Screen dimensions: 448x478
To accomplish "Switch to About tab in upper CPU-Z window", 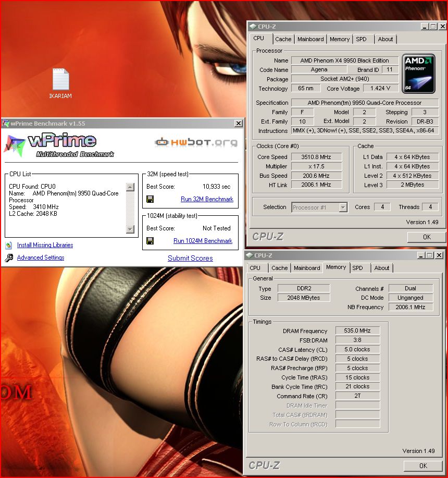I will [385, 39].
